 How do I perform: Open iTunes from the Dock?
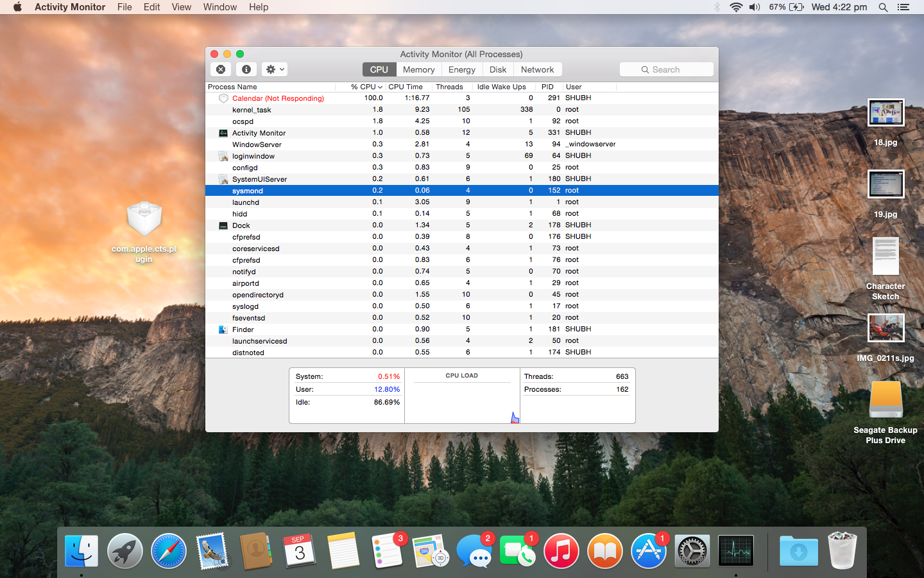[x=561, y=551]
